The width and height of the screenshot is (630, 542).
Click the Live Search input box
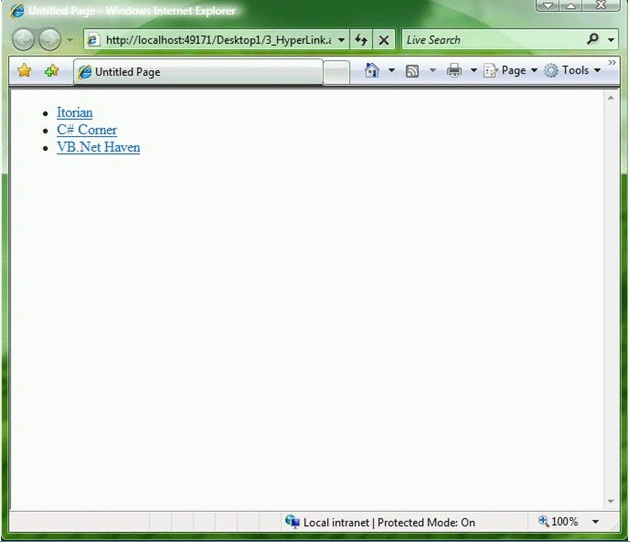[x=493, y=40]
